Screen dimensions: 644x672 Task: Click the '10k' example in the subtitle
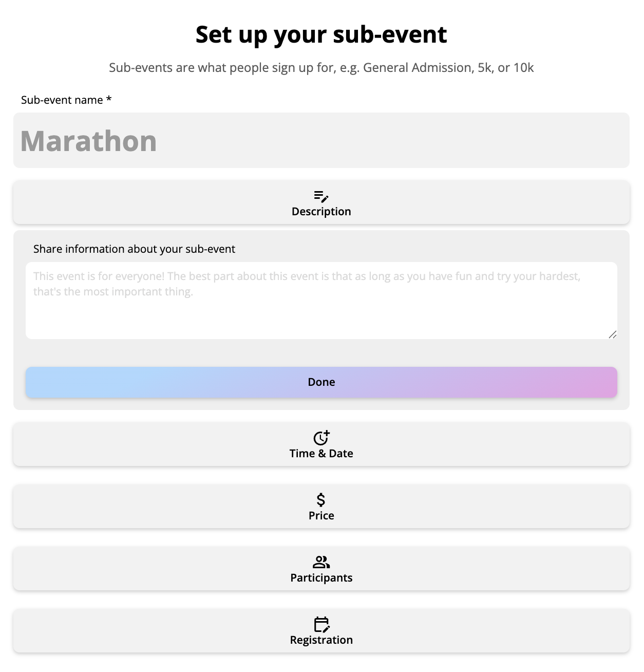click(523, 68)
